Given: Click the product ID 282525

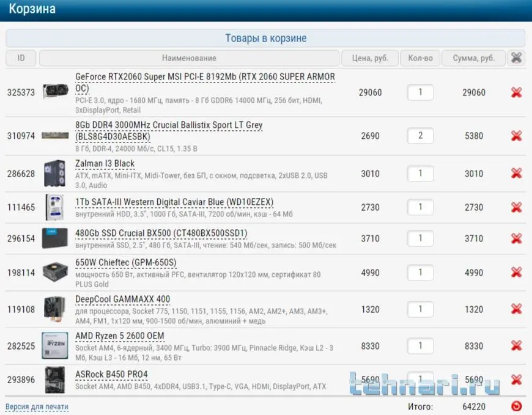Looking at the screenshot, I should [x=21, y=346].
